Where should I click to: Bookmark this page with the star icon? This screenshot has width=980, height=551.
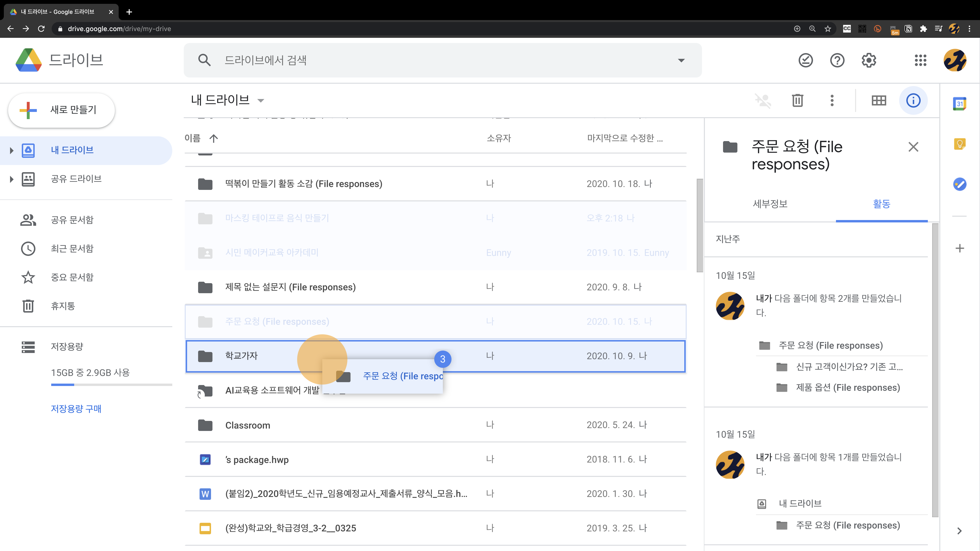click(828, 29)
